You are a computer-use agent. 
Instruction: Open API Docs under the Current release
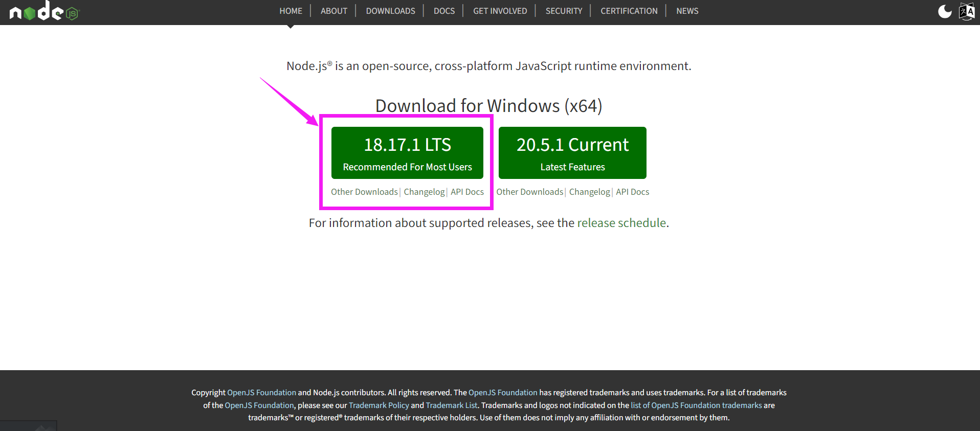pyautogui.click(x=632, y=192)
